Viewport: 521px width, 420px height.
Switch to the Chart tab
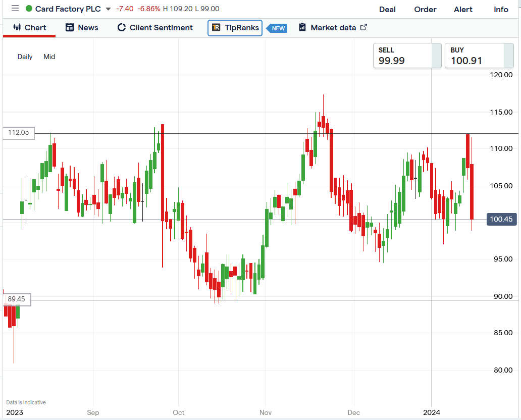(x=29, y=28)
